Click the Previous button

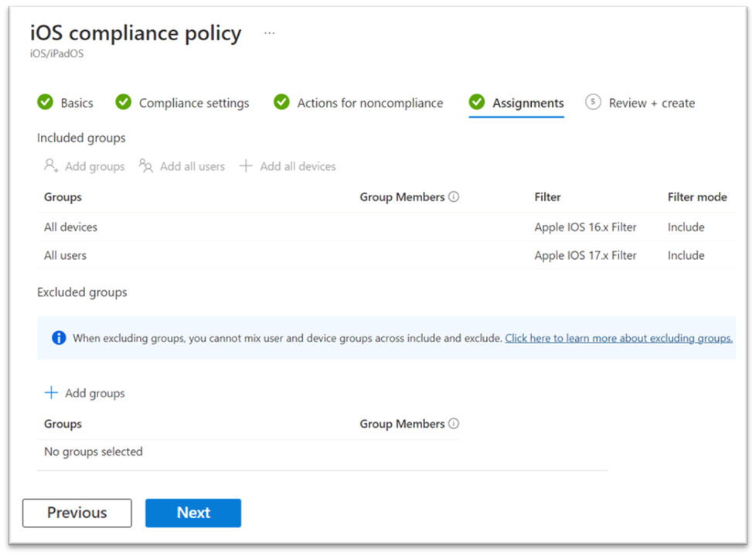pos(77,513)
